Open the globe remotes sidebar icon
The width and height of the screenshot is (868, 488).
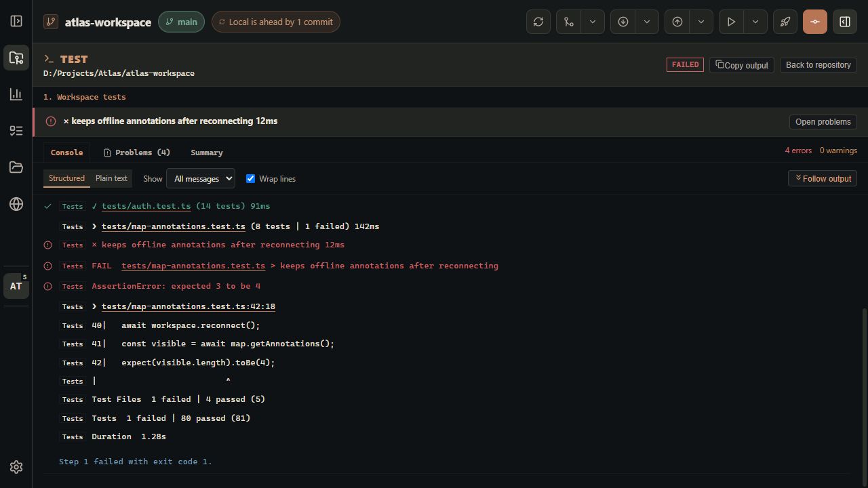click(x=16, y=204)
